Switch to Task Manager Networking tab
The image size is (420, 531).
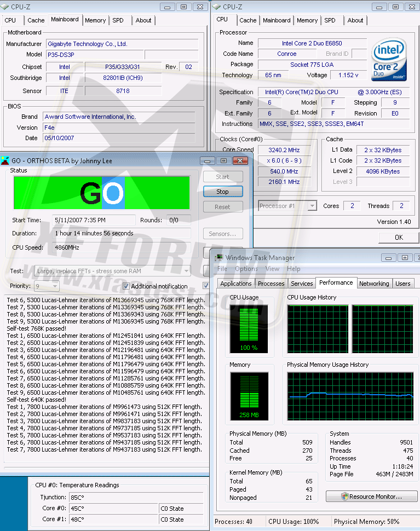(x=374, y=284)
